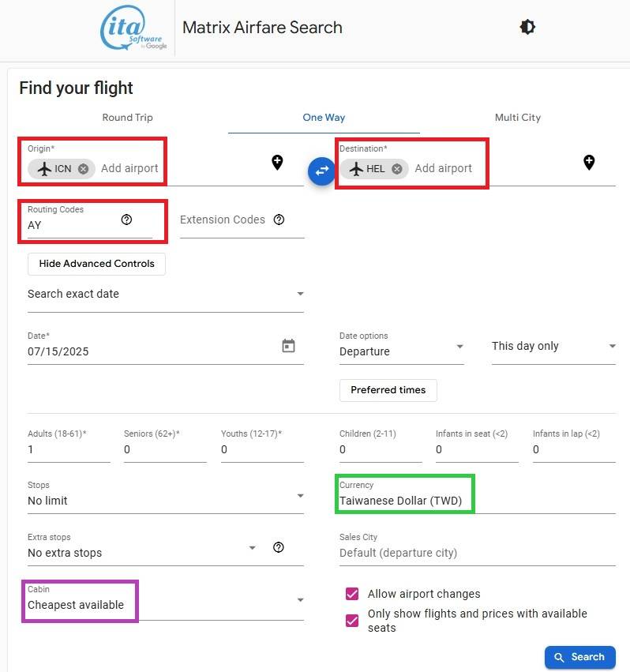
Task: Open nearby airports picker for origin
Action: click(x=277, y=163)
